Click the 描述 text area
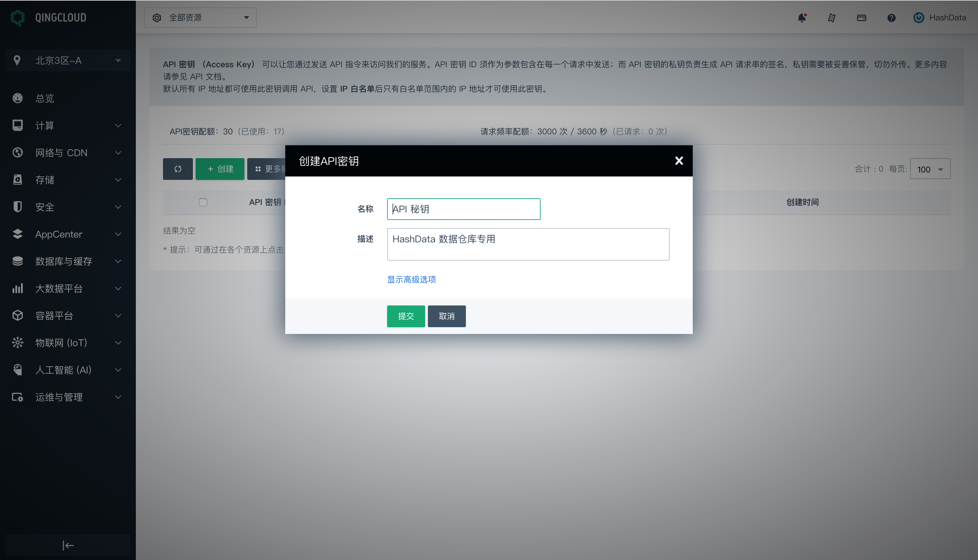978x560 pixels. [x=528, y=244]
